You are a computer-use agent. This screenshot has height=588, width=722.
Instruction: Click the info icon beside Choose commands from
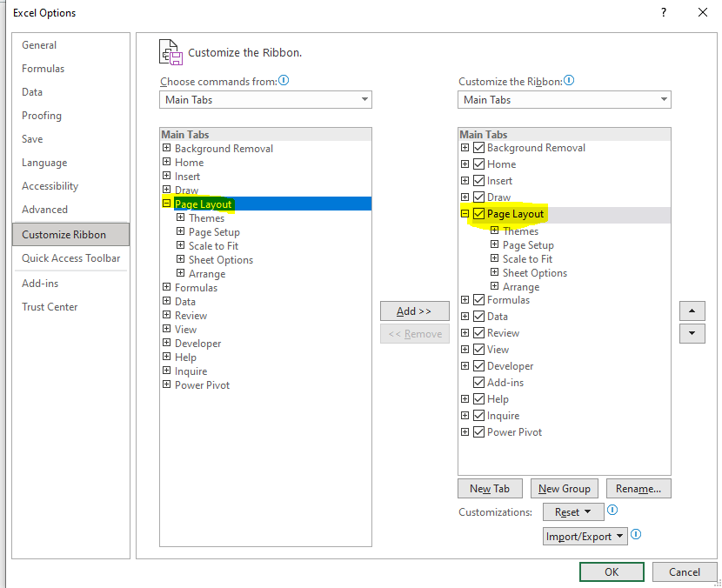[x=284, y=81]
